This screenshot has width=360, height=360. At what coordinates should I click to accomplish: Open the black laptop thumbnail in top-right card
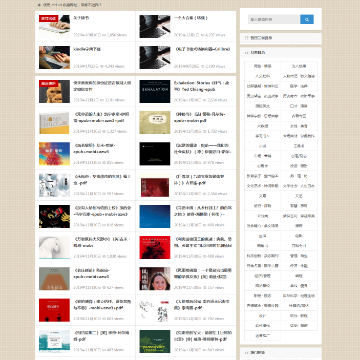pos(155,26)
